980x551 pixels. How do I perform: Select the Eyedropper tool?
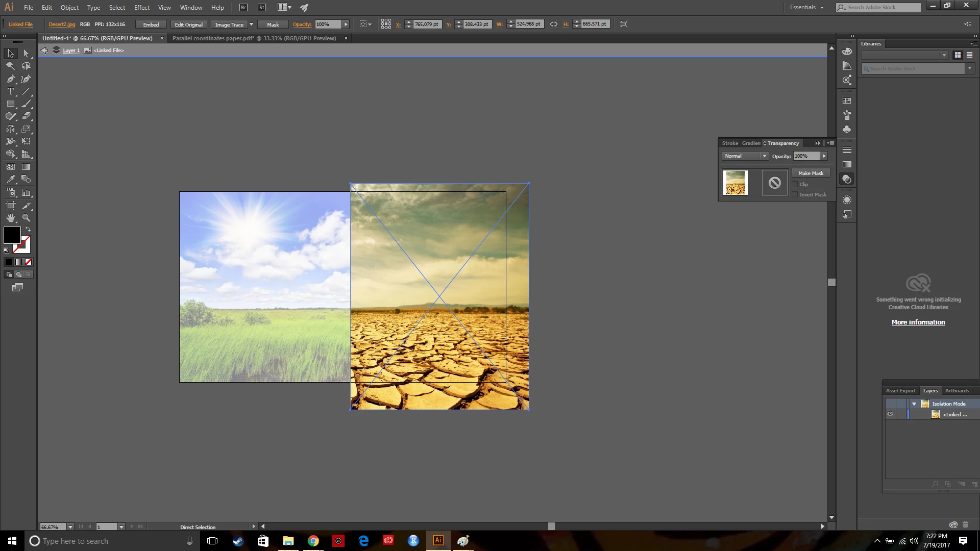point(10,180)
